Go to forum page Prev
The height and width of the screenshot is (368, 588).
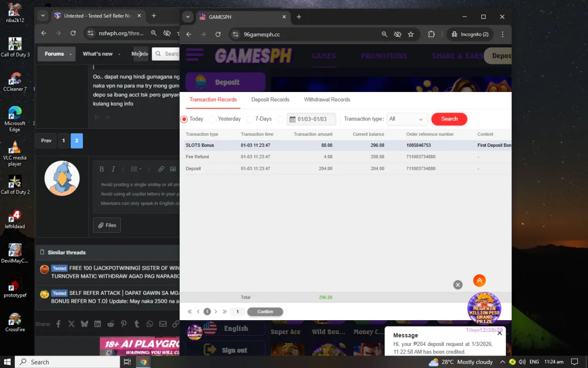click(46, 141)
